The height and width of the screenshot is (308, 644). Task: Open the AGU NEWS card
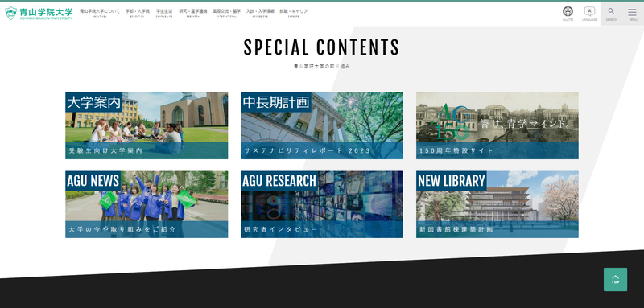[147, 204]
